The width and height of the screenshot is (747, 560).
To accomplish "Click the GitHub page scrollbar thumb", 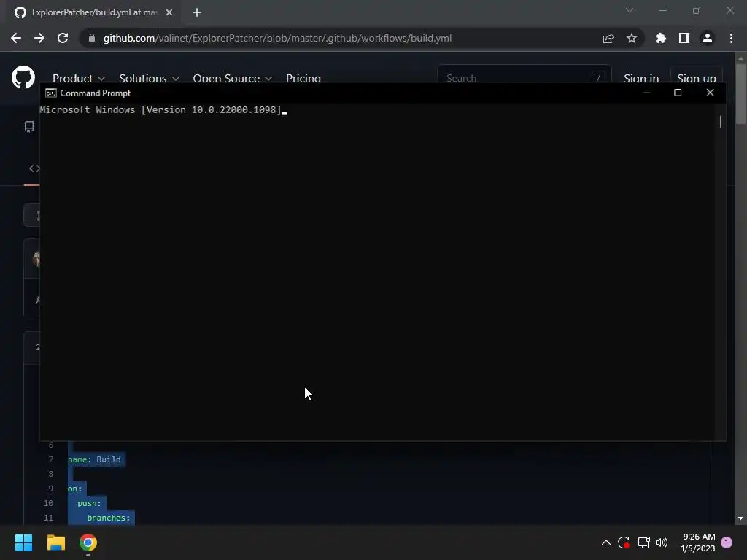I will (x=741, y=94).
